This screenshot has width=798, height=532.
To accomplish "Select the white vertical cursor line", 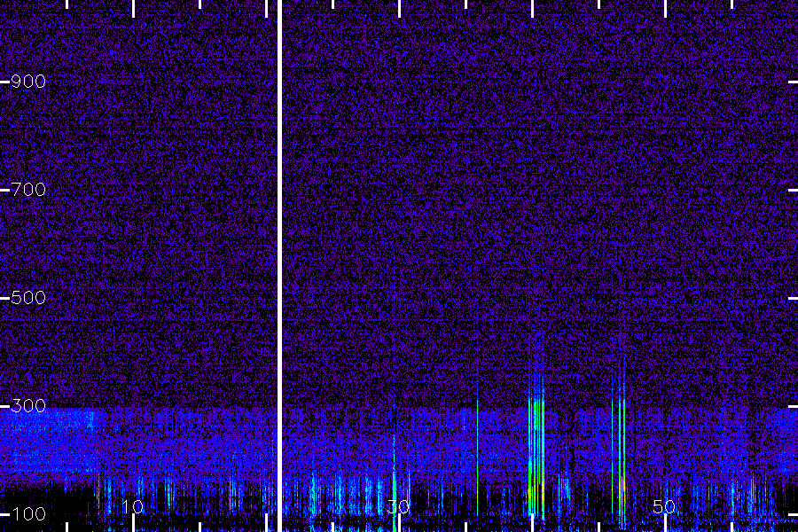I will 279,266.
